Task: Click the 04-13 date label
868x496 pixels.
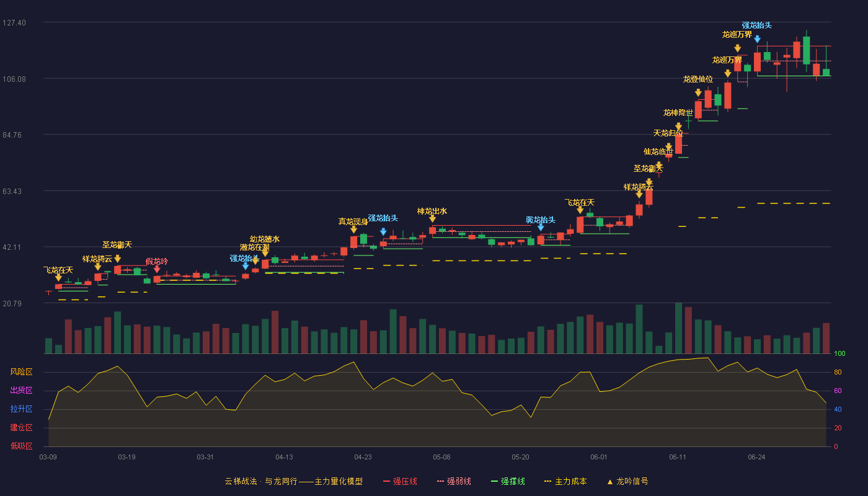Action: pyautogui.click(x=284, y=457)
